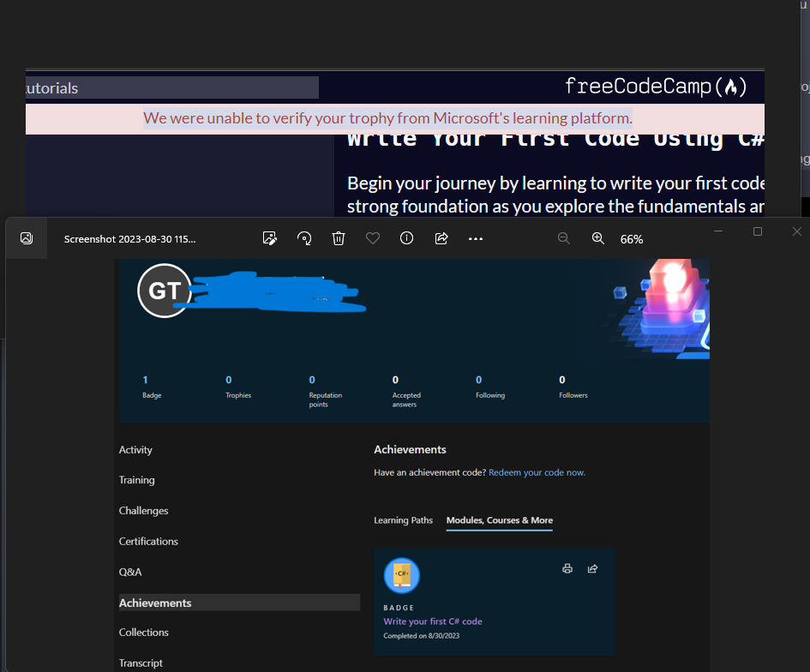Maximize the Photos window
810x672 pixels.
pyautogui.click(x=758, y=231)
